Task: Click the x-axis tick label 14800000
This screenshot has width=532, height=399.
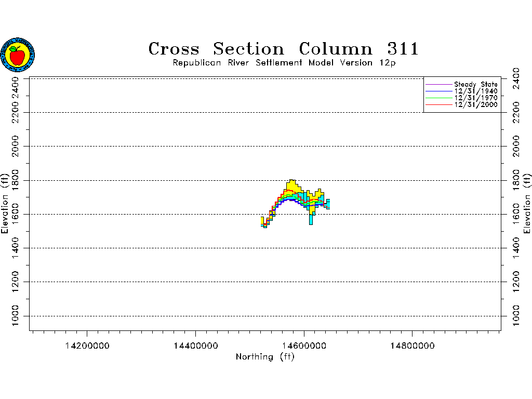Action: [x=412, y=345]
